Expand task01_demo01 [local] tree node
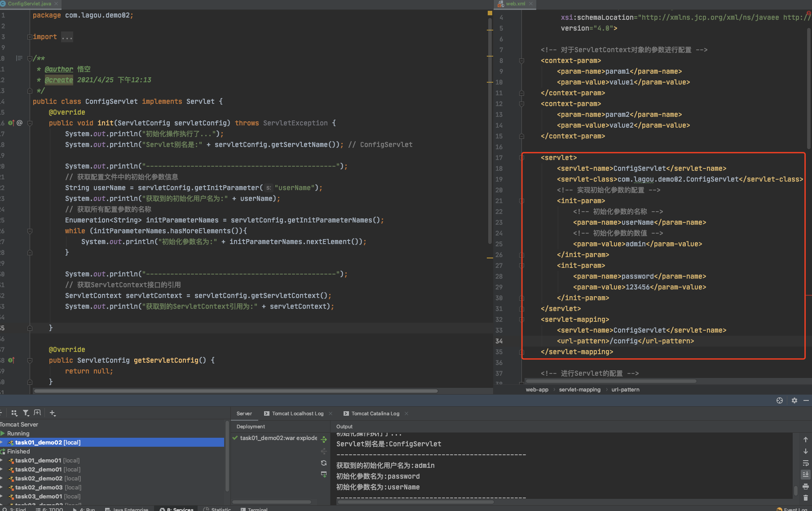This screenshot has width=812, height=511. tap(2, 460)
